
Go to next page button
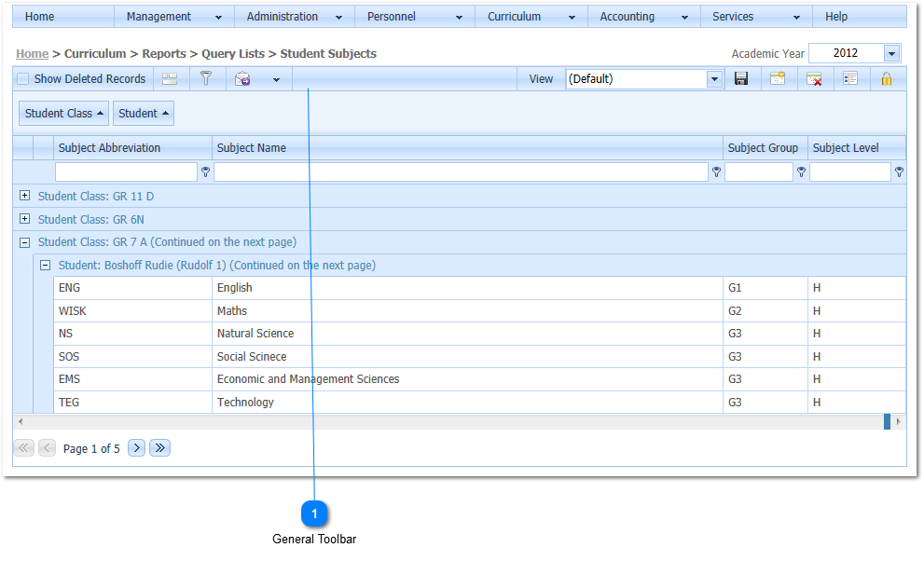tap(137, 448)
